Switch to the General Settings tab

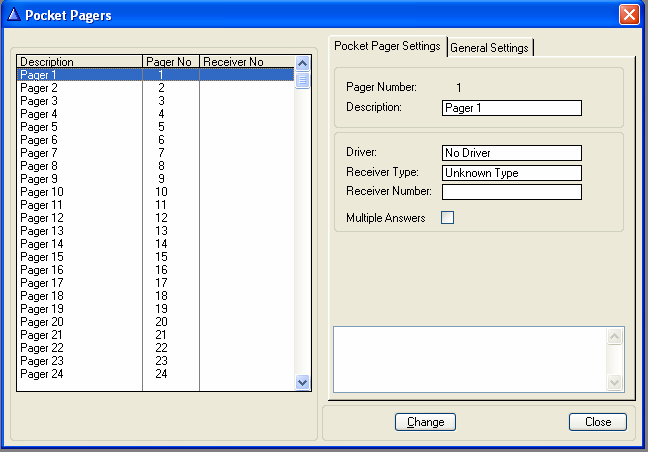click(x=489, y=47)
